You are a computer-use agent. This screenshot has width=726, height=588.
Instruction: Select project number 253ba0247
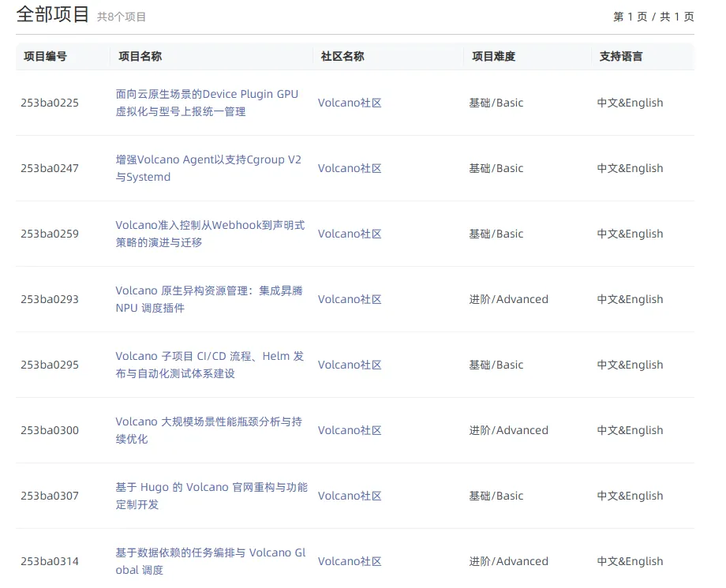point(50,168)
